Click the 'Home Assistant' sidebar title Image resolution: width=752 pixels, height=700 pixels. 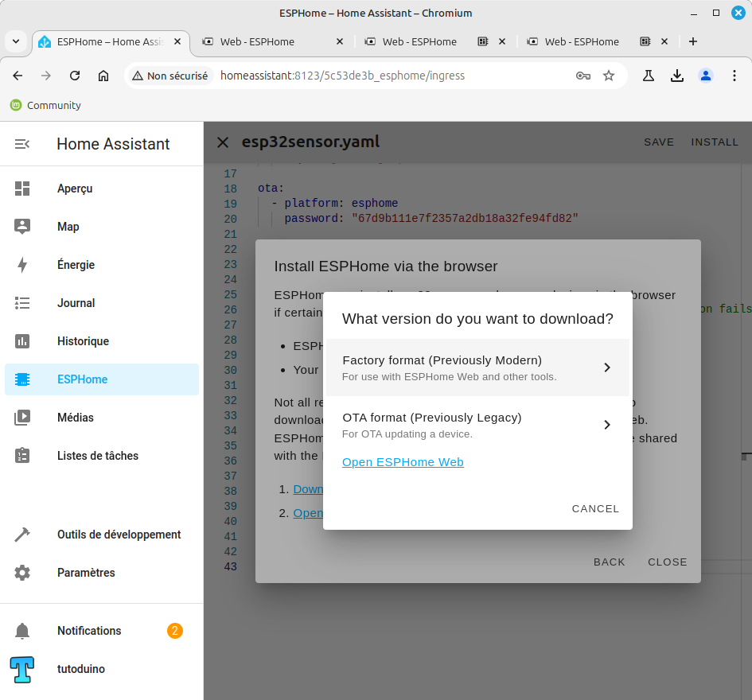[x=113, y=144]
